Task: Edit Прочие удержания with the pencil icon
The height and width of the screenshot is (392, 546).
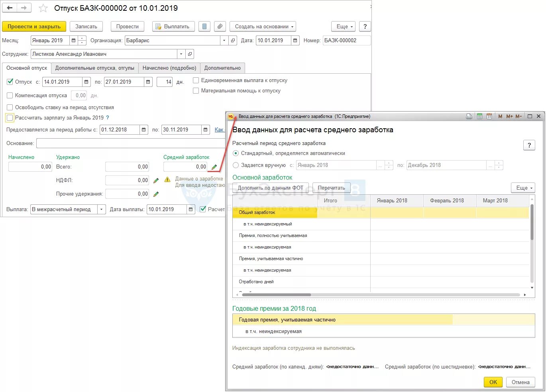Action: pos(156,194)
